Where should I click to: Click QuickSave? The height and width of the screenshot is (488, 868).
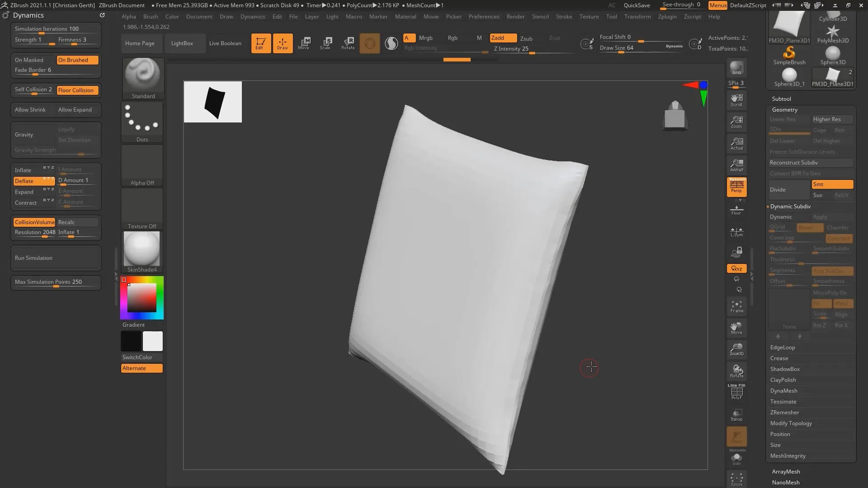(x=637, y=5)
